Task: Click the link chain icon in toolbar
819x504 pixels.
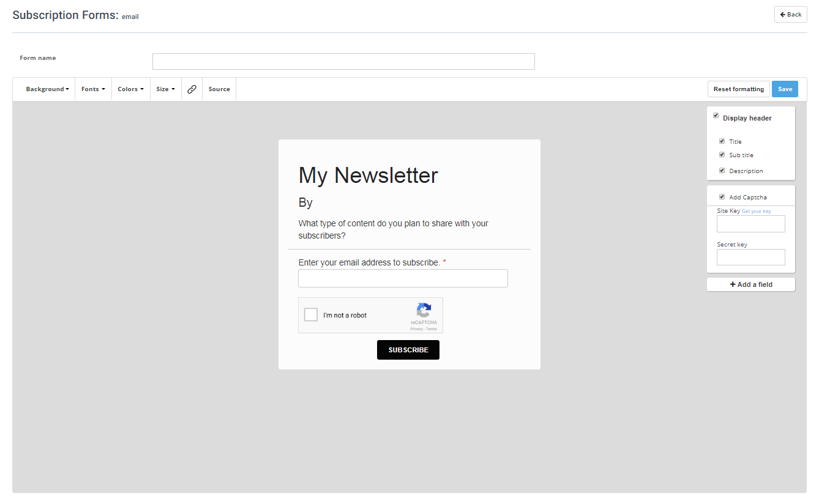Action: 192,89
